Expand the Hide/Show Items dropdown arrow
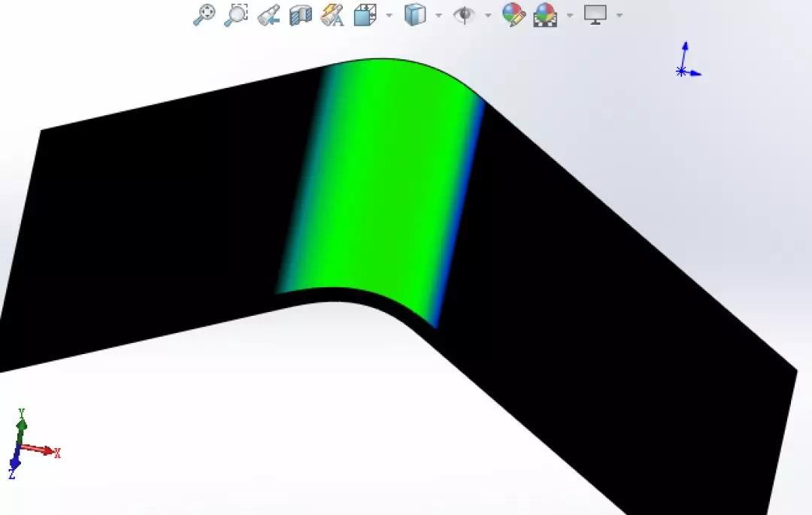 488,15
